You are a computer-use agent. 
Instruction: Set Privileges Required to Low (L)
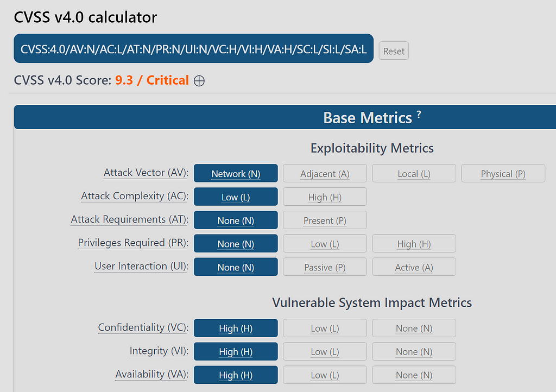pos(325,244)
